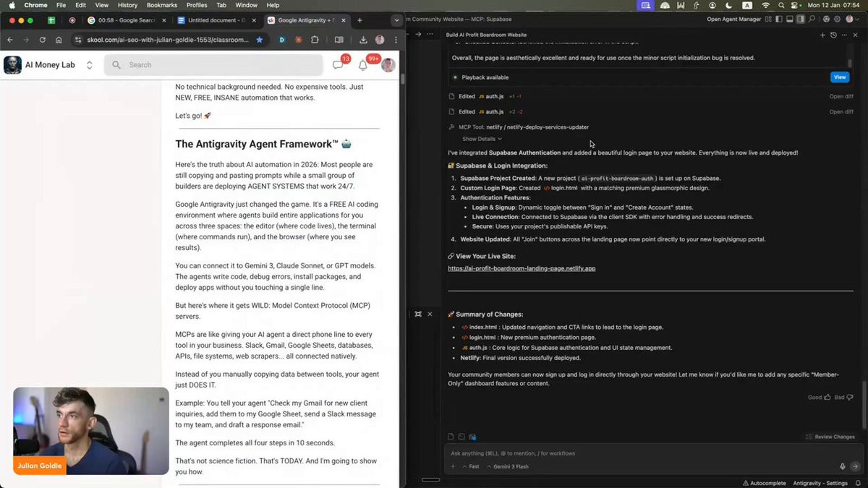
Task: Rate response Bad with thumbs down
Action: 843,398
